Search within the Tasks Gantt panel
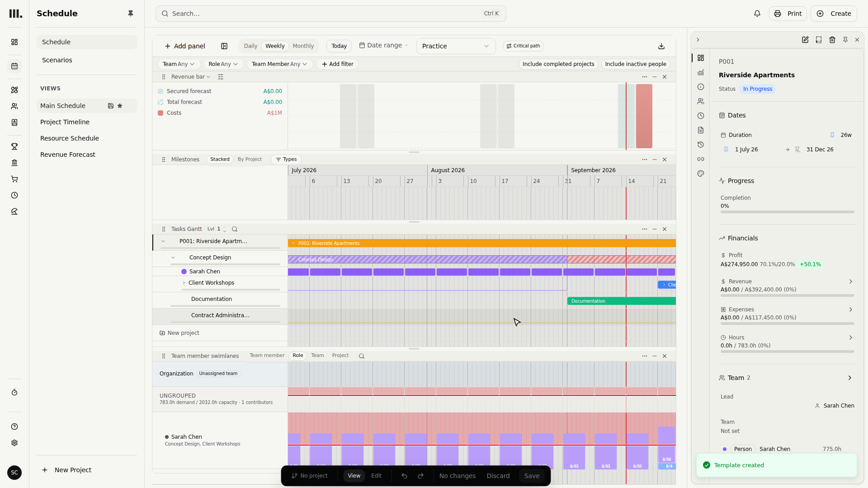868x488 pixels. click(235, 229)
